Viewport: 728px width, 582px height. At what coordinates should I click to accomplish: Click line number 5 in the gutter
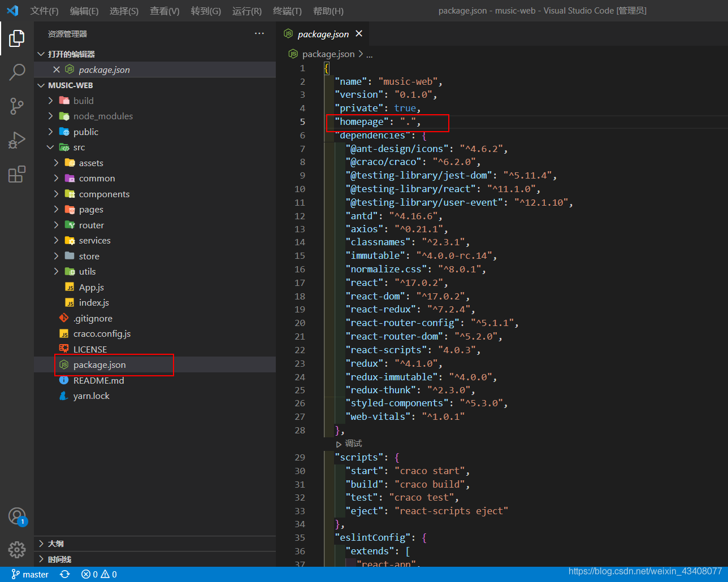(302, 121)
